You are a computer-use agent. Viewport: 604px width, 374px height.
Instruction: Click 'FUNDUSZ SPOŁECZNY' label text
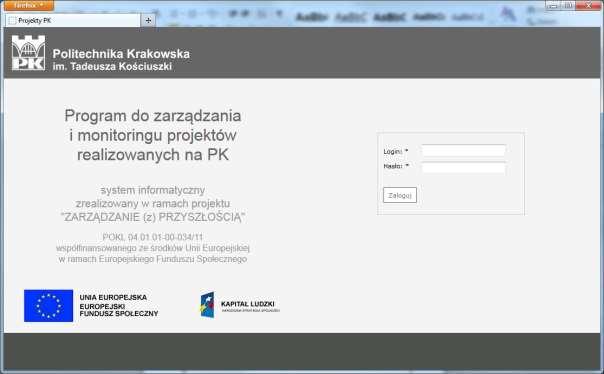[119, 314]
